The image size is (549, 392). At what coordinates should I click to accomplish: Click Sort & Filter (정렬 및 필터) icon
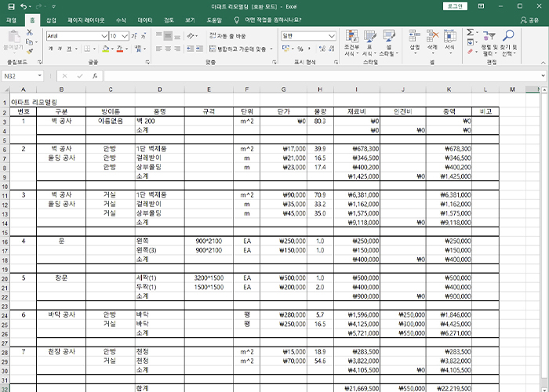488,43
